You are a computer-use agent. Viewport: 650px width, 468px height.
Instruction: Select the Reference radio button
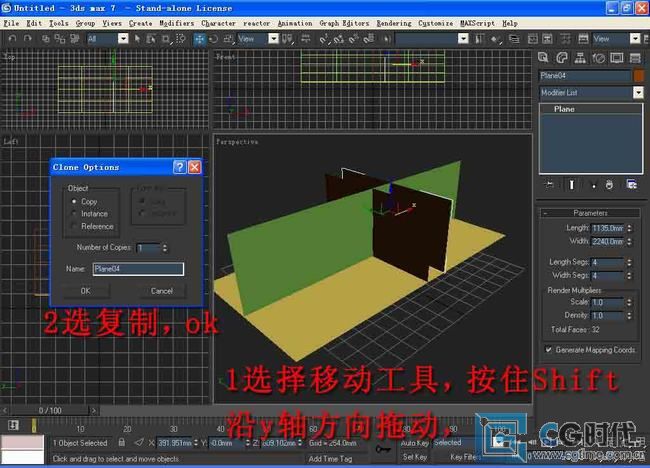coord(74,226)
